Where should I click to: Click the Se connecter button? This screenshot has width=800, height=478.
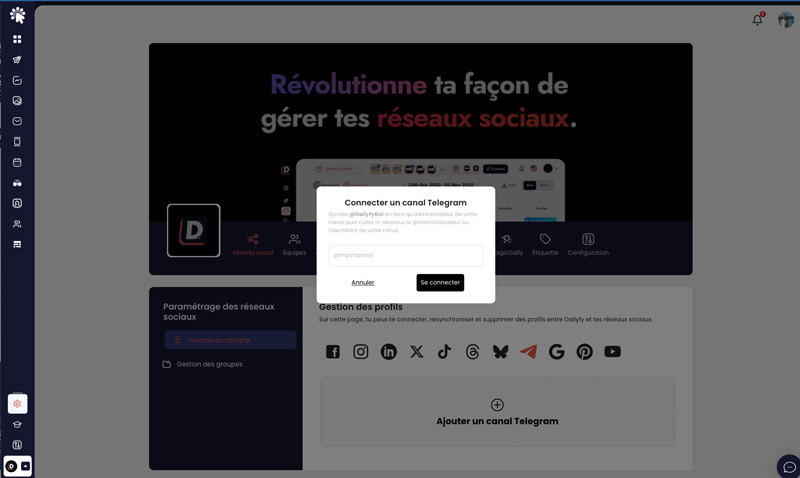click(x=440, y=283)
